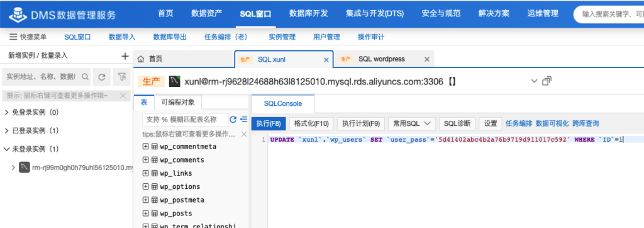Viewport: 644px width, 228px height.
Task: Click the MySQL icon beside xunl connection
Action: pyautogui.click(x=175, y=81)
